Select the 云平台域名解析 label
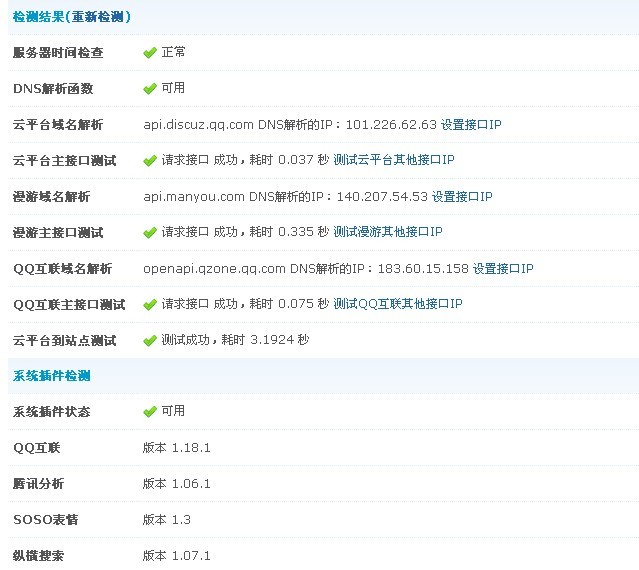 tap(58, 124)
